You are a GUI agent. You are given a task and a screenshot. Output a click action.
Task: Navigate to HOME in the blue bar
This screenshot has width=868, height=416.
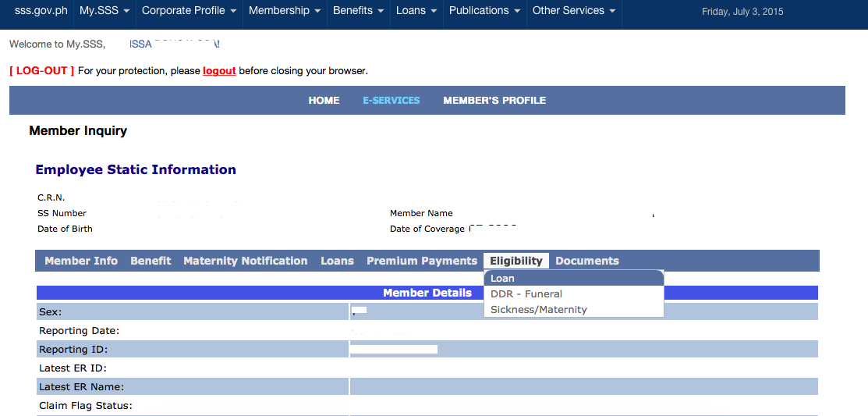coord(324,101)
